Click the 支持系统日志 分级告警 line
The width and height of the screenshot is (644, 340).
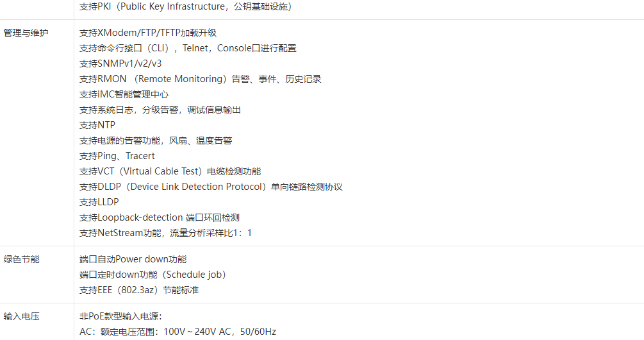pyautogui.click(x=160, y=110)
